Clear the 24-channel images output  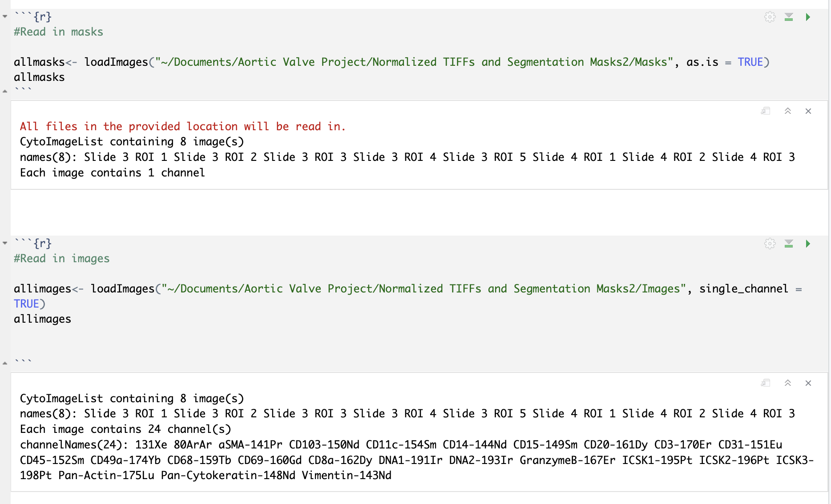pyautogui.click(x=808, y=383)
